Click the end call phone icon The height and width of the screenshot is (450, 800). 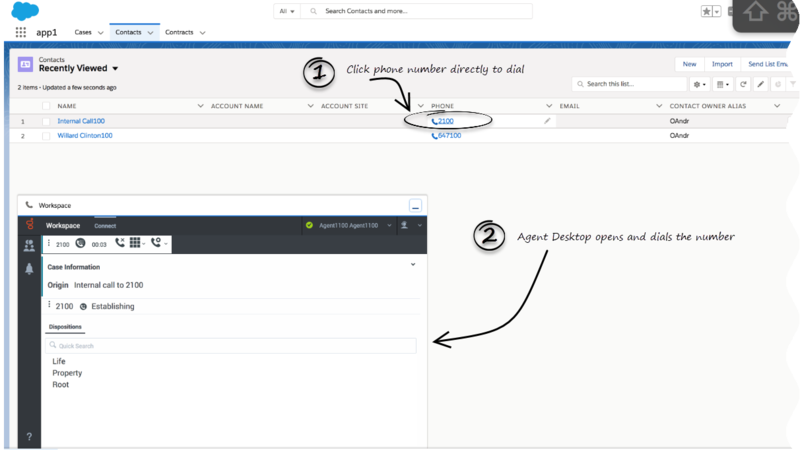point(121,243)
